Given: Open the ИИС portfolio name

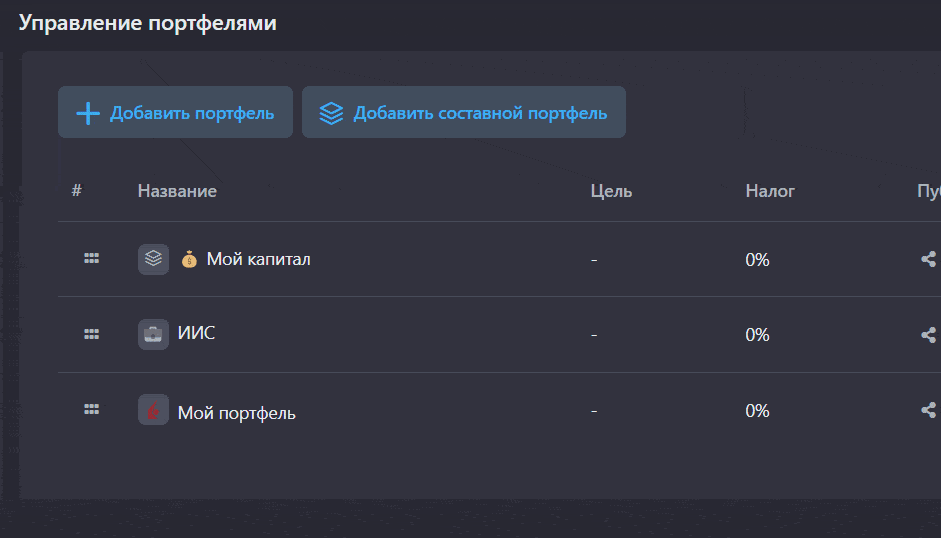Looking at the screenshot, I should pos(196,333).
